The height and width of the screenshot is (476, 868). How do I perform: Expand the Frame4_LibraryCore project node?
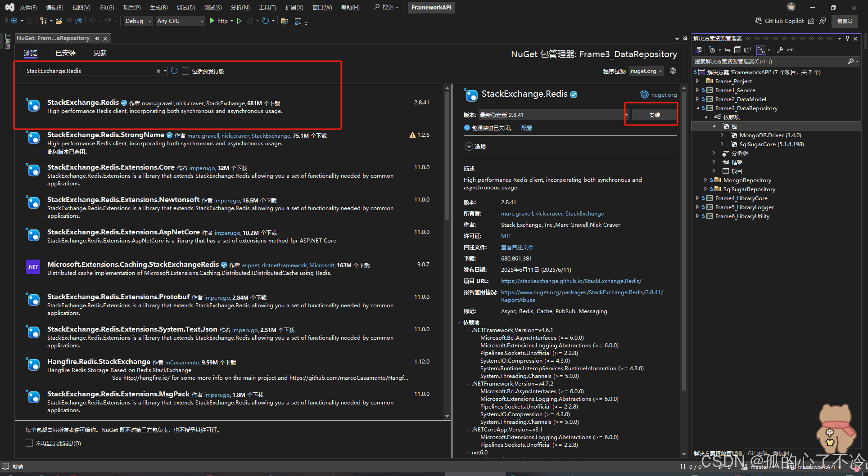click(698, 198)
